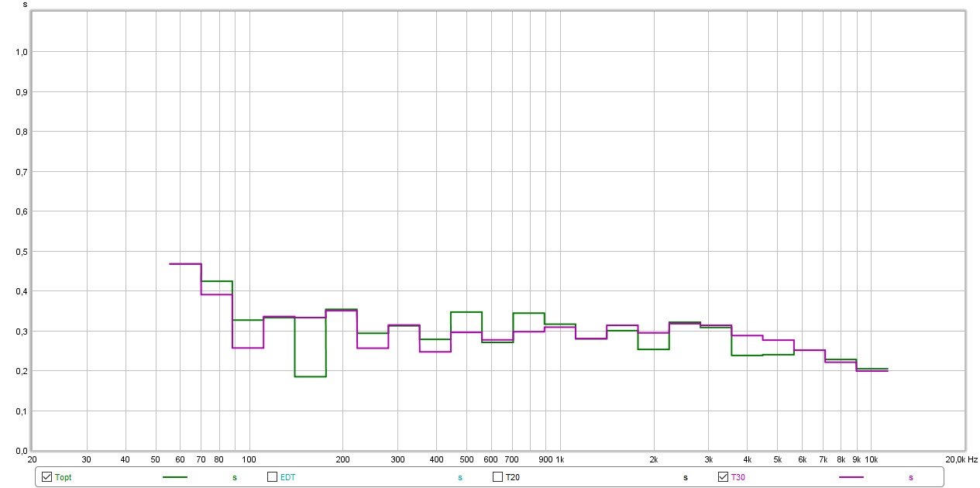Screen dimensions: 980x488
Task: Click the 1,0 value on Y axis
Action: point(22,52)
